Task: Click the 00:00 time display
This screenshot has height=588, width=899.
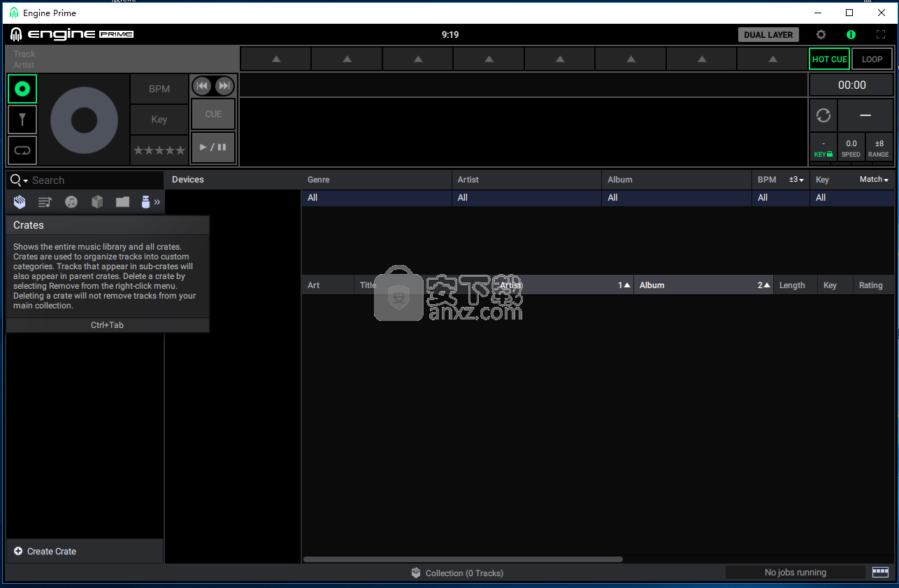Action: coord(851,85)
